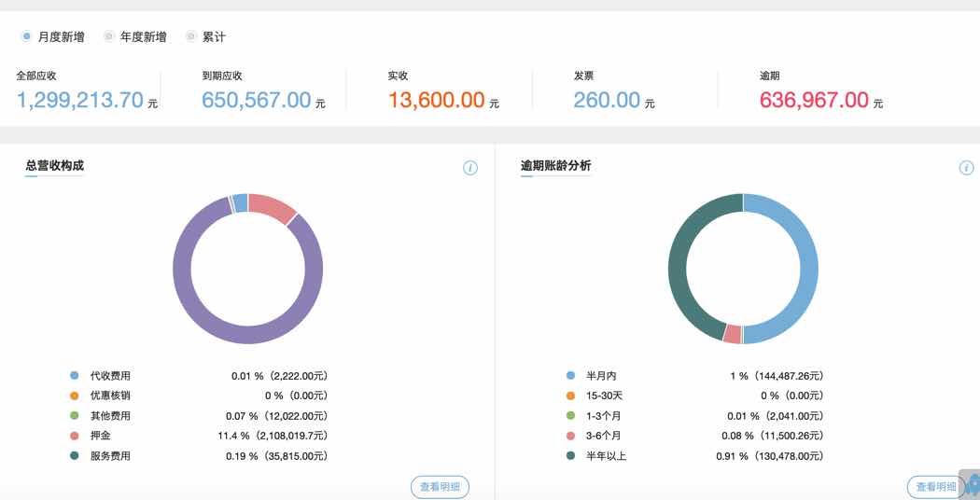
Task: Open 查看明细 under the revenue composition chart
Action: pos(440,487)
